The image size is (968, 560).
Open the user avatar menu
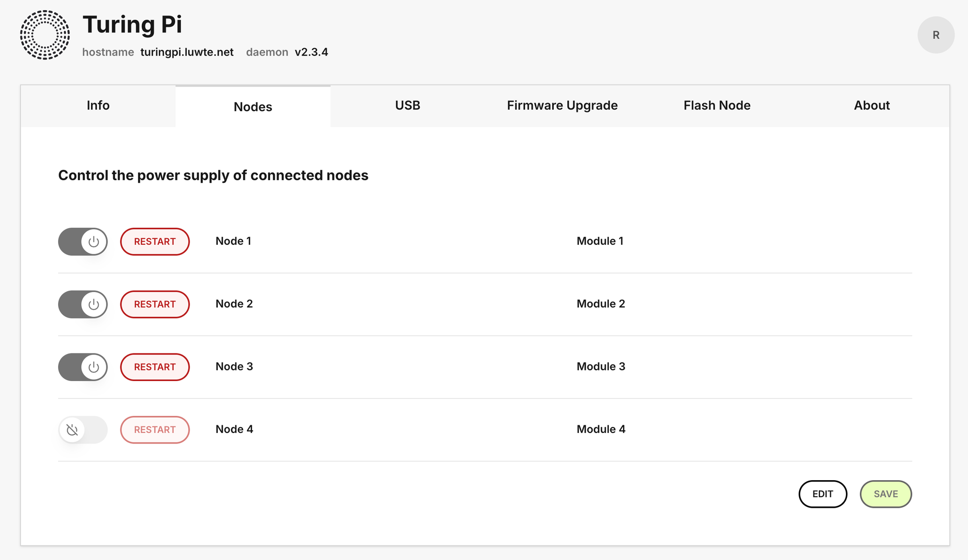pyautogui.click(x=936, y=34)
